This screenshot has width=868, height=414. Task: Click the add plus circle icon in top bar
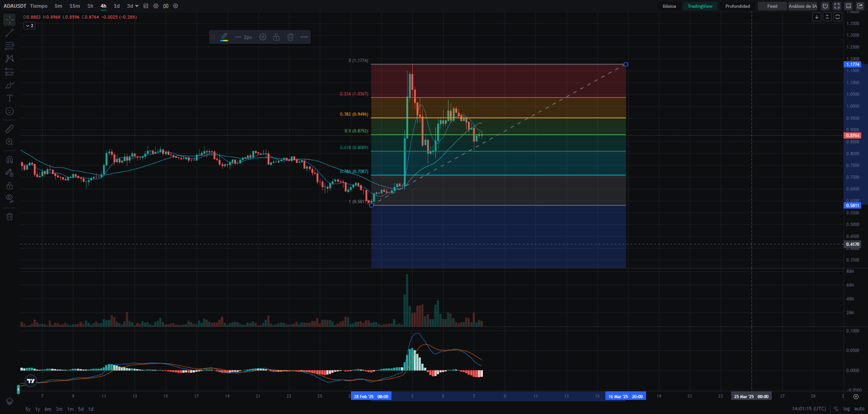tap(176, 6)
